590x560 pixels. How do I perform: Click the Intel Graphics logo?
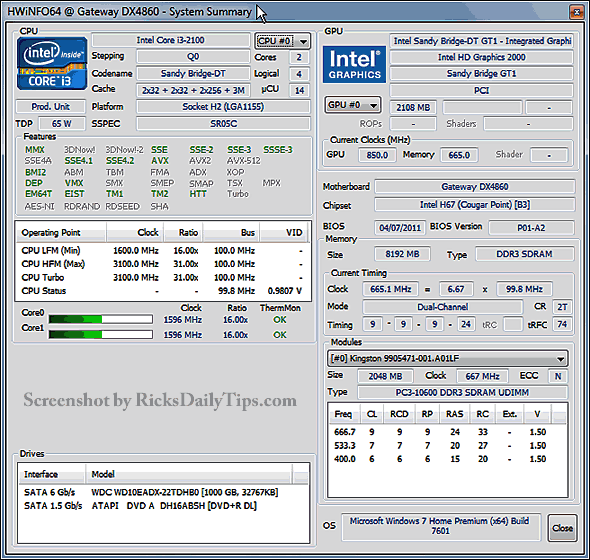coord(354,64)
